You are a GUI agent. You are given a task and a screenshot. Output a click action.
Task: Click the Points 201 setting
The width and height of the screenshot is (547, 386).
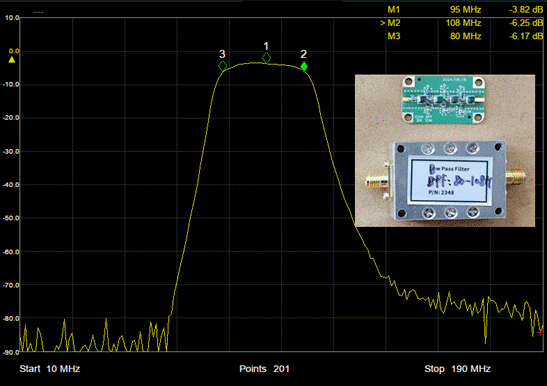pyautogui.click(x=264, y=369)
